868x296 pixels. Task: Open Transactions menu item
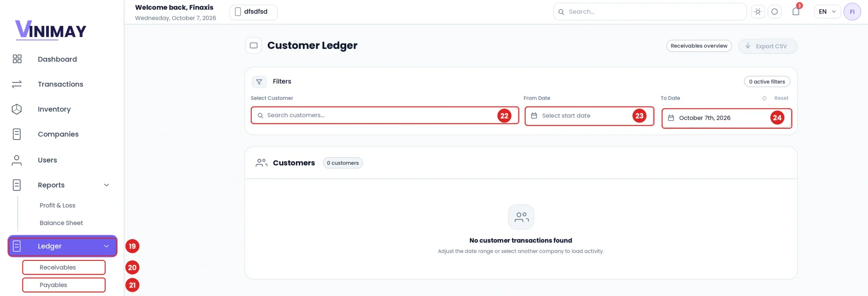pos(61,84)
